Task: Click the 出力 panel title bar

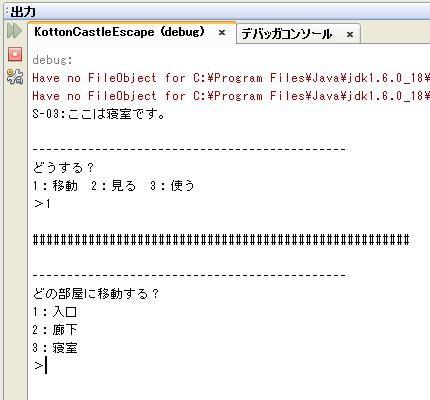Action: 217,12
